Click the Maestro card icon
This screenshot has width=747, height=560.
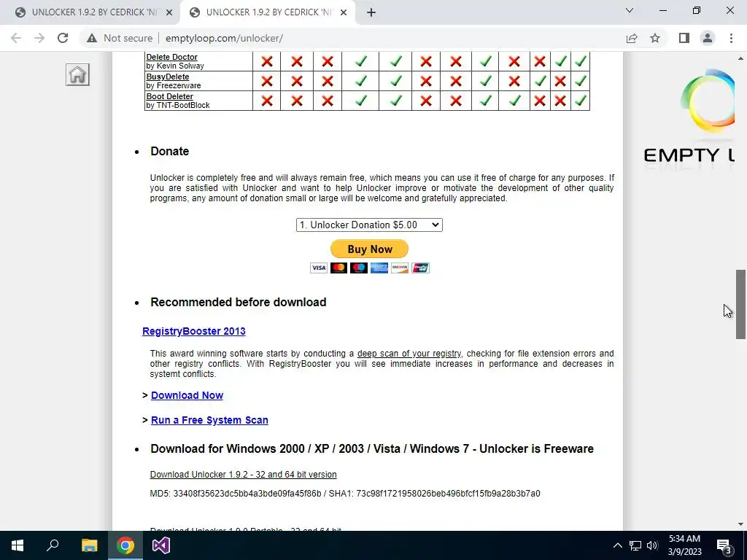359,268
